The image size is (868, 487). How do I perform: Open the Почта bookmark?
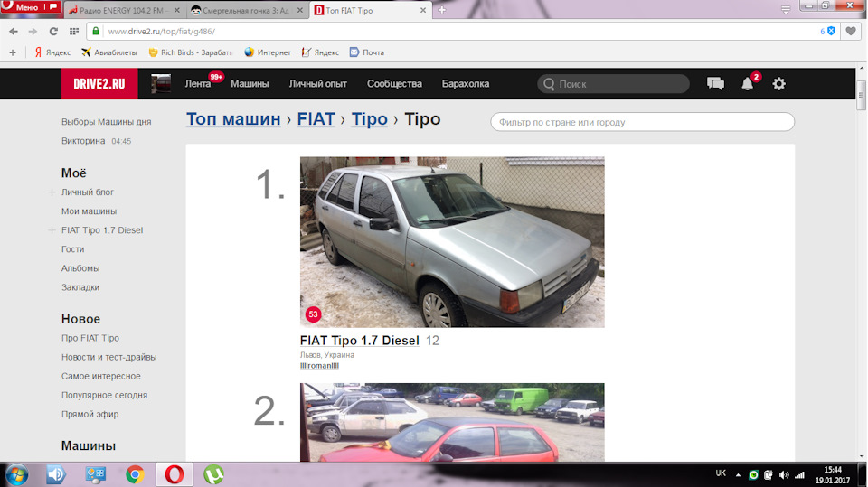tap(366, 52)
